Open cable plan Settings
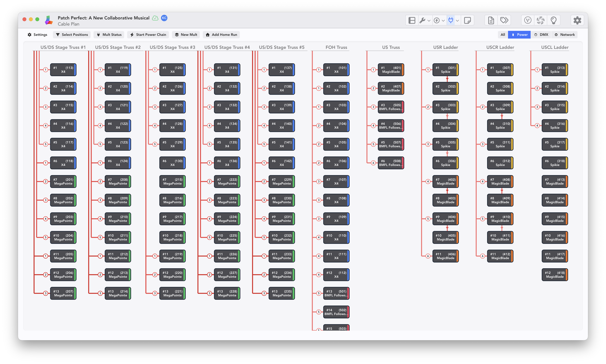606x364 pixels. (x=37, y=35)
